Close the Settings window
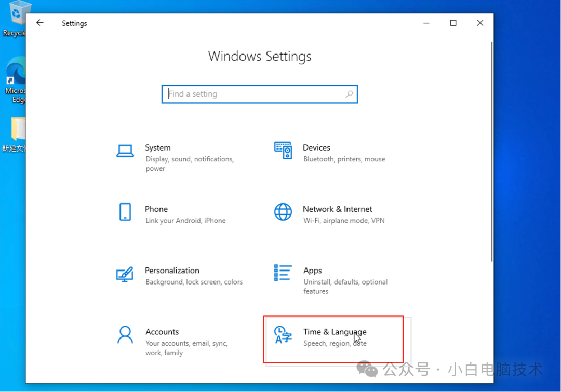 [x=480, y=23]
